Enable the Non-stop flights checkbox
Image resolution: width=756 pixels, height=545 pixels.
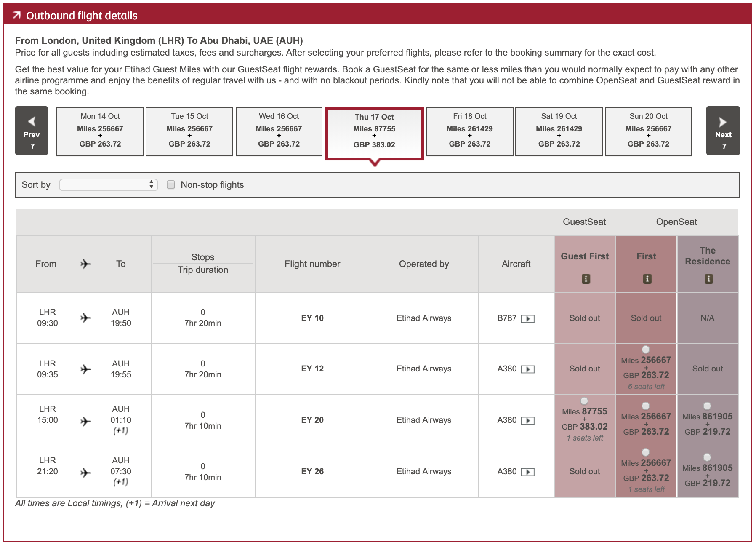click(171, 184)
